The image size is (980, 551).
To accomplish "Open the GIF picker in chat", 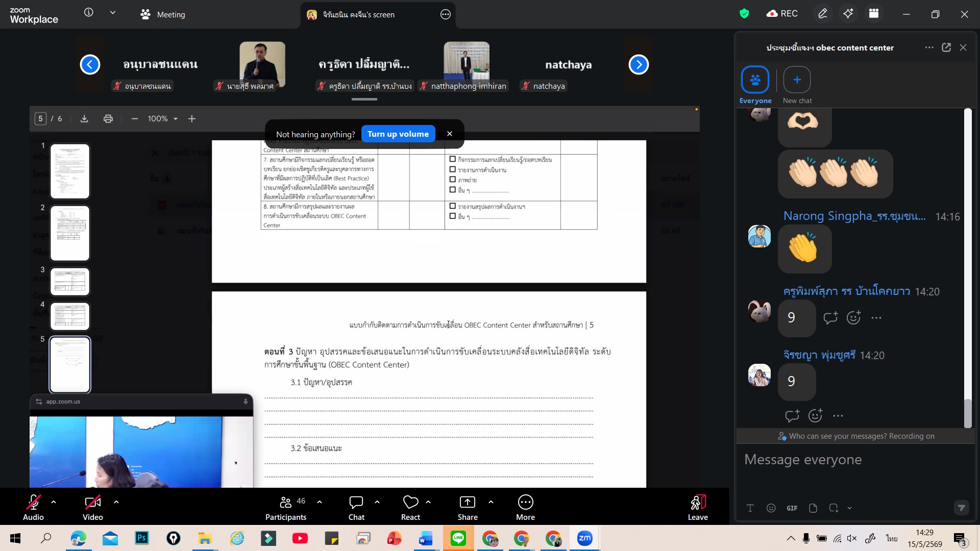I will (792, 508).
